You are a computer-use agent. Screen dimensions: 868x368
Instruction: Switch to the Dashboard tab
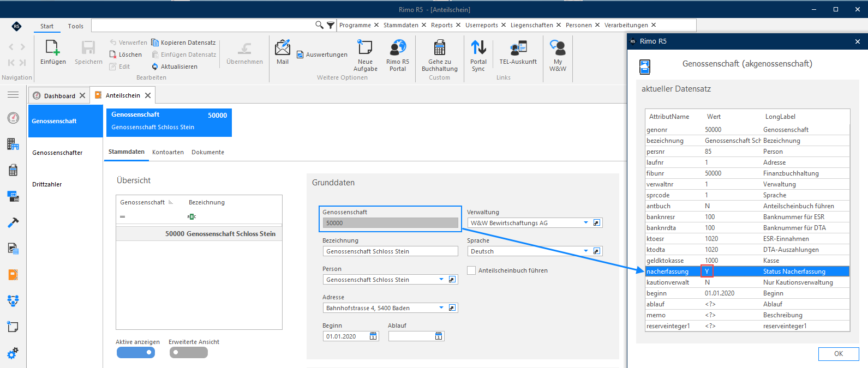[x=59, y=95]
